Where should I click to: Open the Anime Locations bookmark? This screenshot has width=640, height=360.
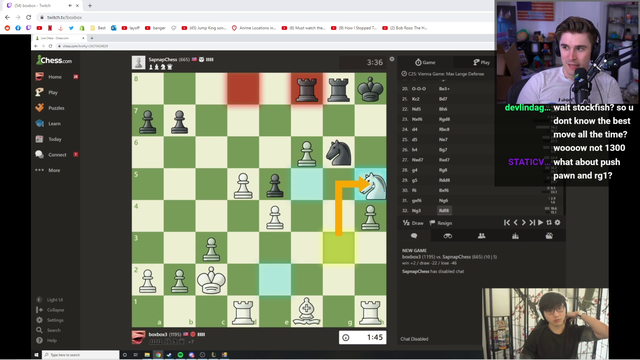point(254,28)
